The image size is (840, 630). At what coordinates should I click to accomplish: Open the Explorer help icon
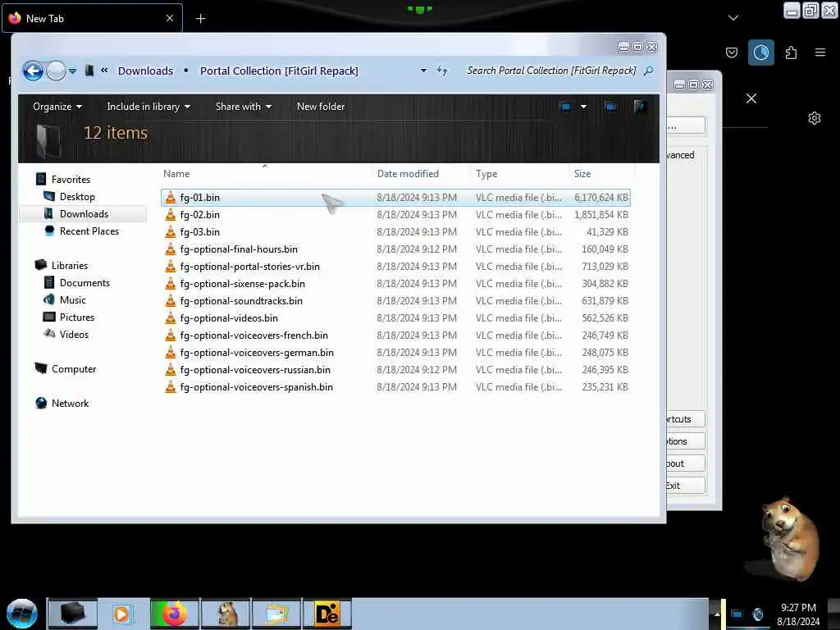coord(639,107)
